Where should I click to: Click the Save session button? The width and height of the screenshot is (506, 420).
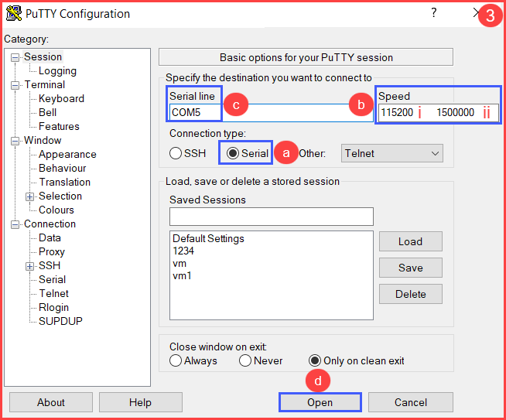[x=411, y=268]
